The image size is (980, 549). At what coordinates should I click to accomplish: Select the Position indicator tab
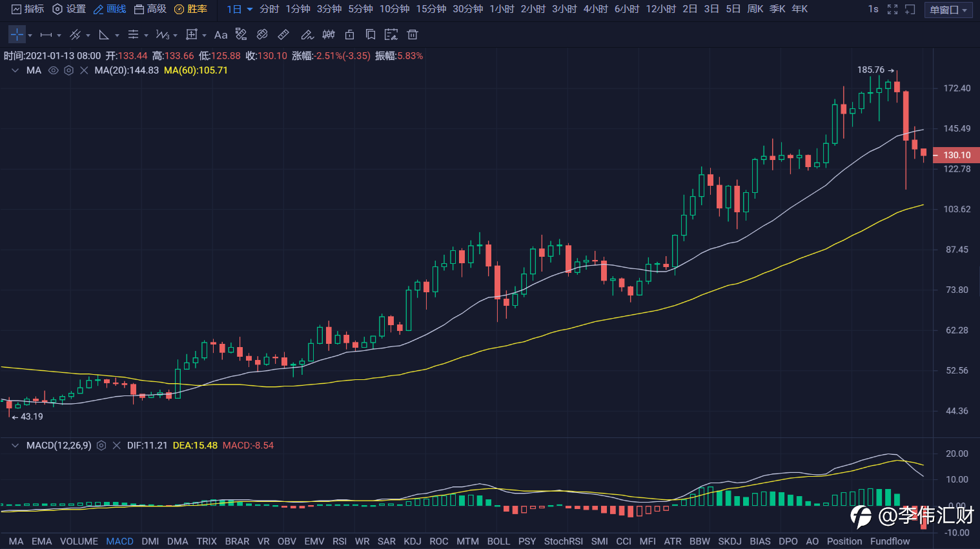pyautogui.click(x=844, y=541)
